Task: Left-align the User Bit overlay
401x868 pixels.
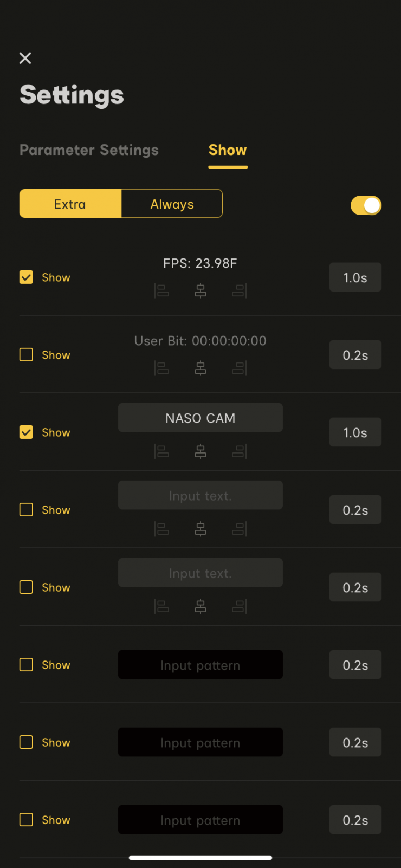Action: click(x=162, y=368)
